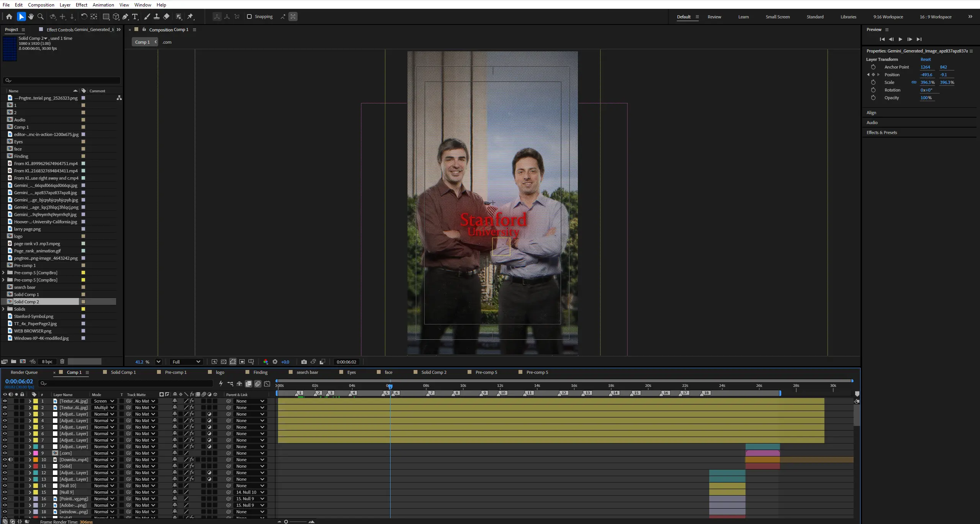Viewport: 980px width, 524px height.
Task: Select the Puppet Pin tool
Action: (190, 16)
